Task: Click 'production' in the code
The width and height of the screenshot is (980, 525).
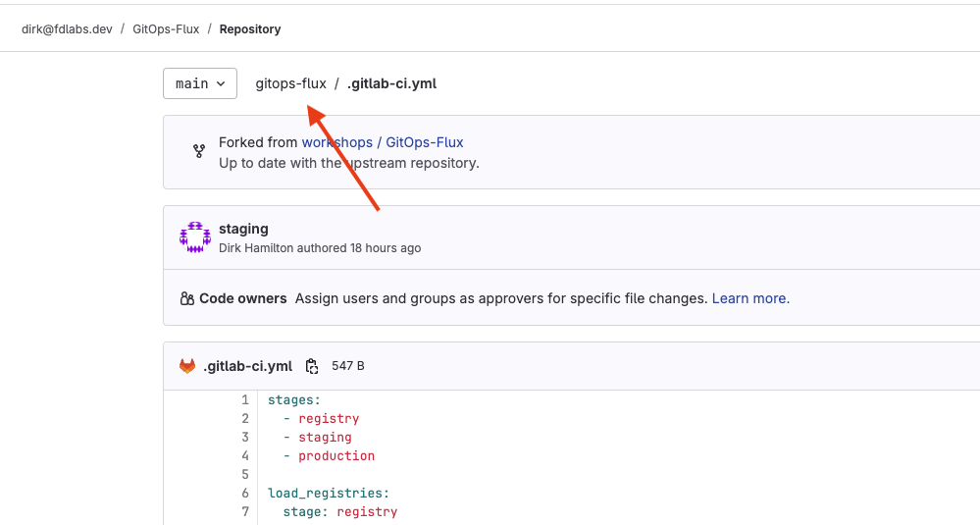Action: [336, 455]
